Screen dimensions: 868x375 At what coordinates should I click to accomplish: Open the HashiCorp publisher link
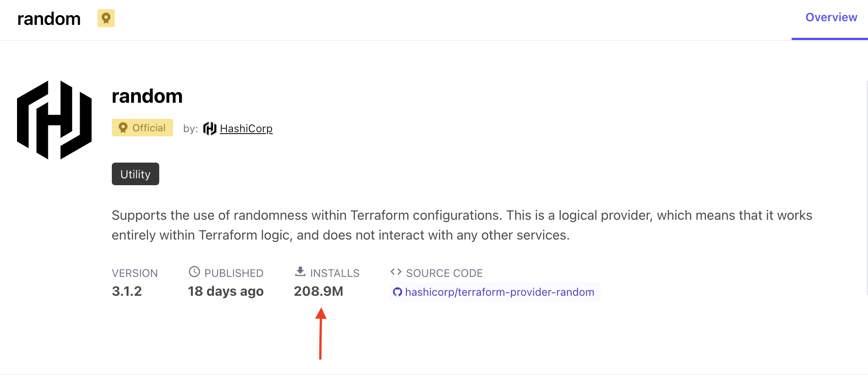pyautogui.click(x=246, y=129)
